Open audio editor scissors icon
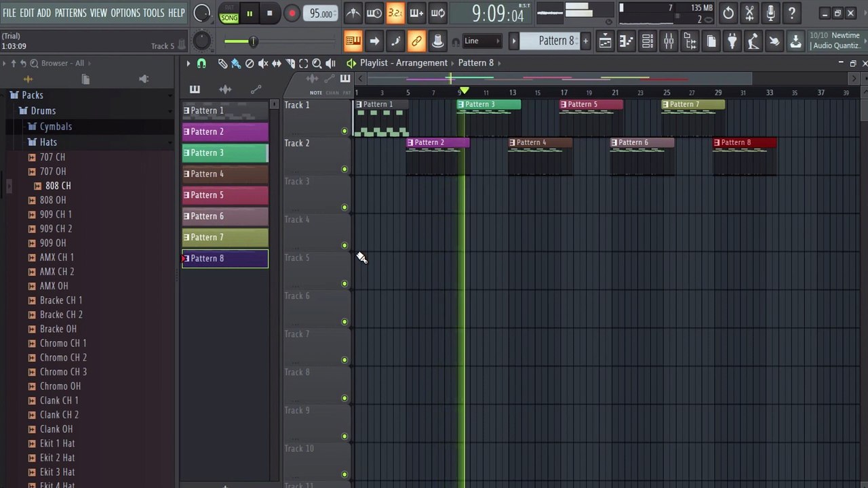The width and height of the screenshot is (868, 488). [749, 13]
